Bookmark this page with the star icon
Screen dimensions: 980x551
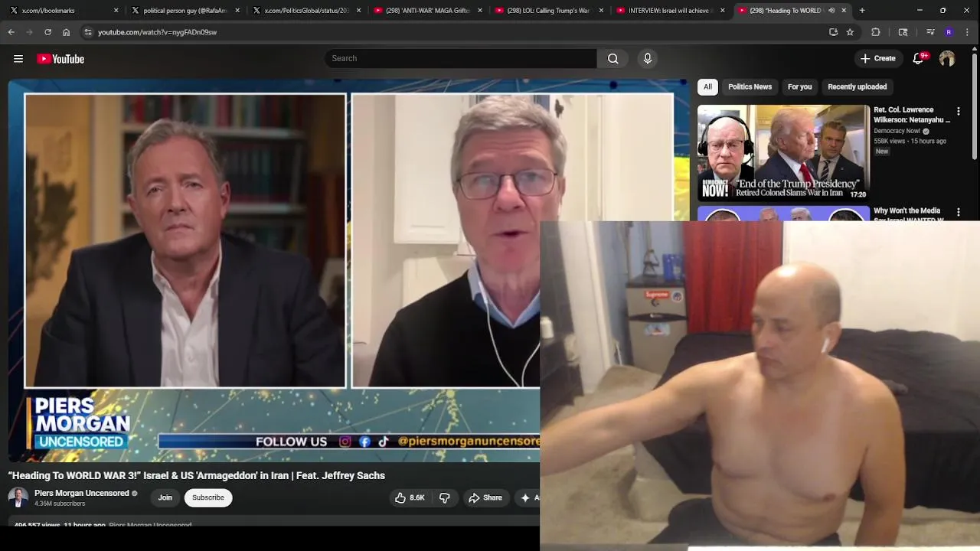[850, 32]
